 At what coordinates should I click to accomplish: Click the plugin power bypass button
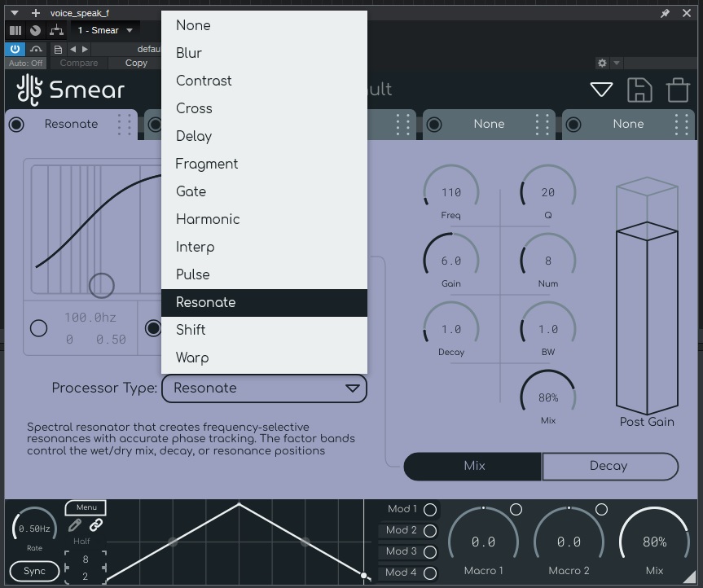tap(15, 49)
